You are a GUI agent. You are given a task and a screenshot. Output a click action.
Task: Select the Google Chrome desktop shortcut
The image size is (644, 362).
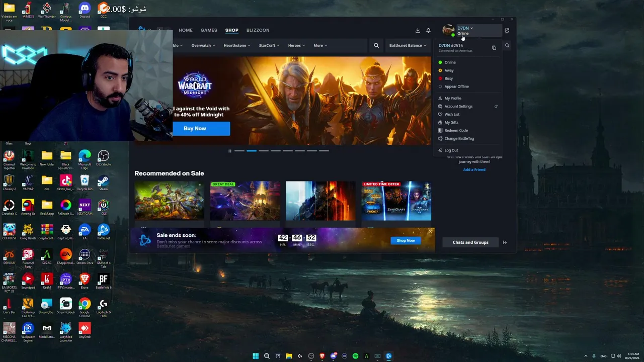85,306
